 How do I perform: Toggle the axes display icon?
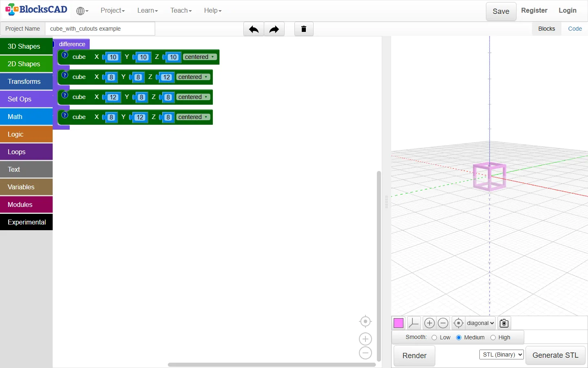pos(414,323)
